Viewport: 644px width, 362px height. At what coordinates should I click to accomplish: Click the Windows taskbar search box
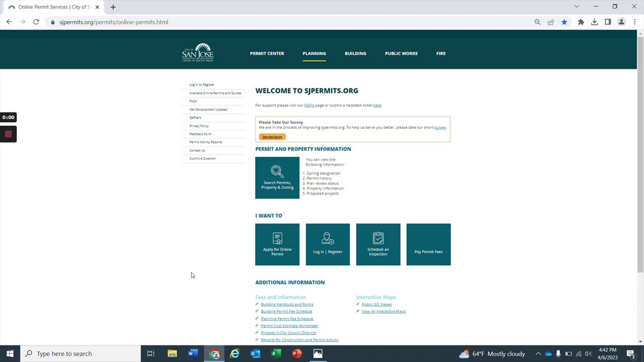(x=80, y=353)
